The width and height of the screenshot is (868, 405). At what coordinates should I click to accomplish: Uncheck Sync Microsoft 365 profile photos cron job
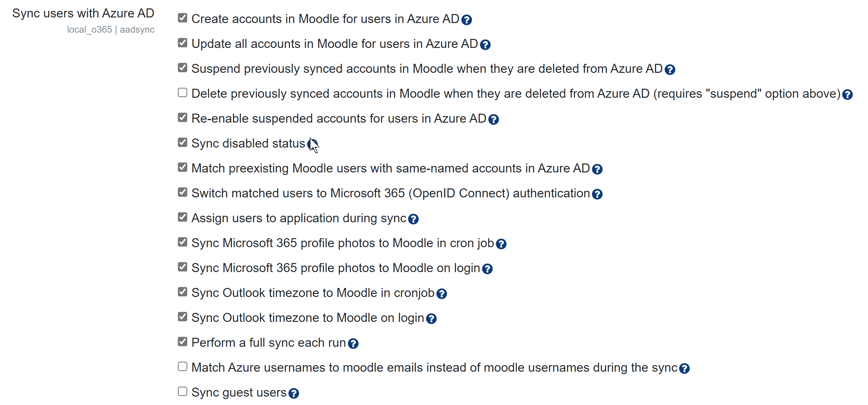click(182, 242)
